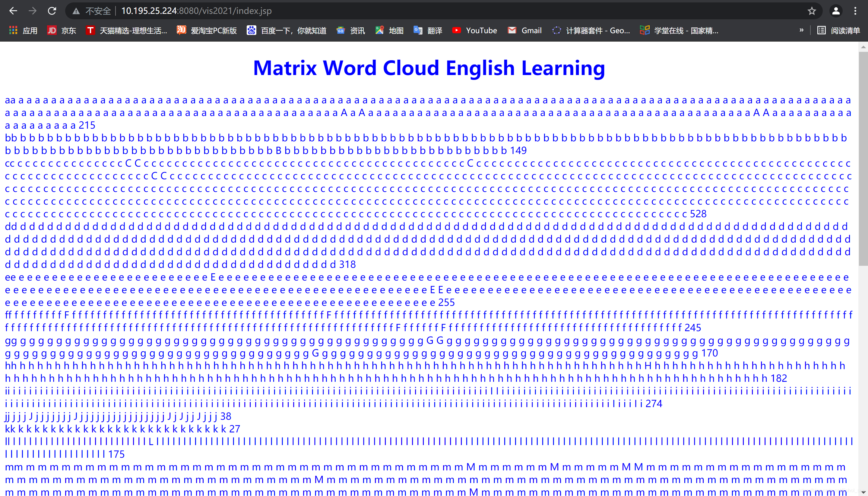Click the count 27 after the k row
This screenshot has height=496, width=868.
pos(235,429)
